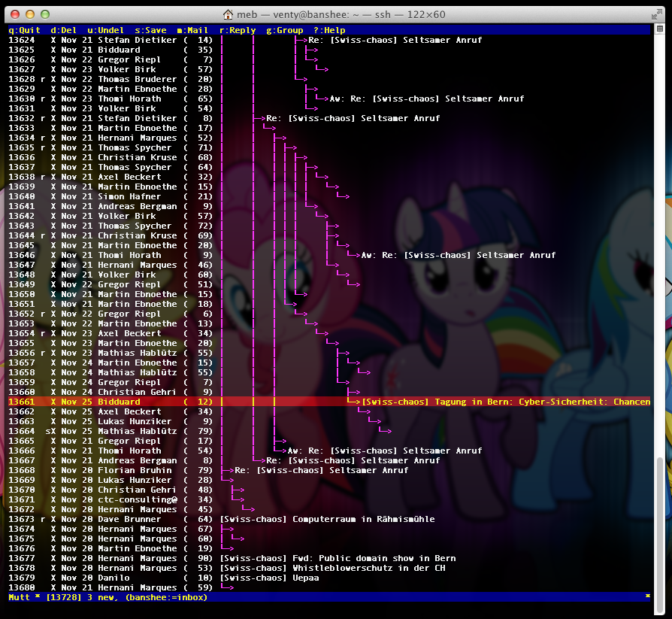Click '(banshee:=inbox)' in the status bar

click(x=166, y=597)
